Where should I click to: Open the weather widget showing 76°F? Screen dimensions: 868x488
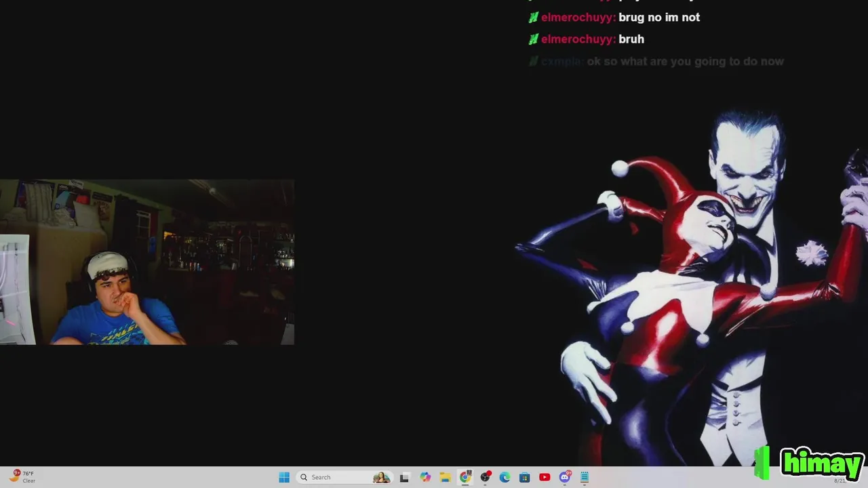(22, 477)
